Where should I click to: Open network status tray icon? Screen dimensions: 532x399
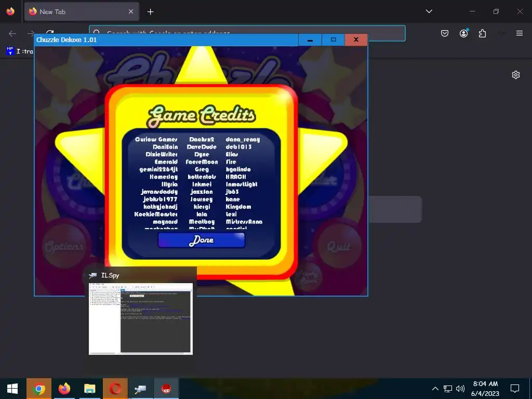(x=447, y=389)
